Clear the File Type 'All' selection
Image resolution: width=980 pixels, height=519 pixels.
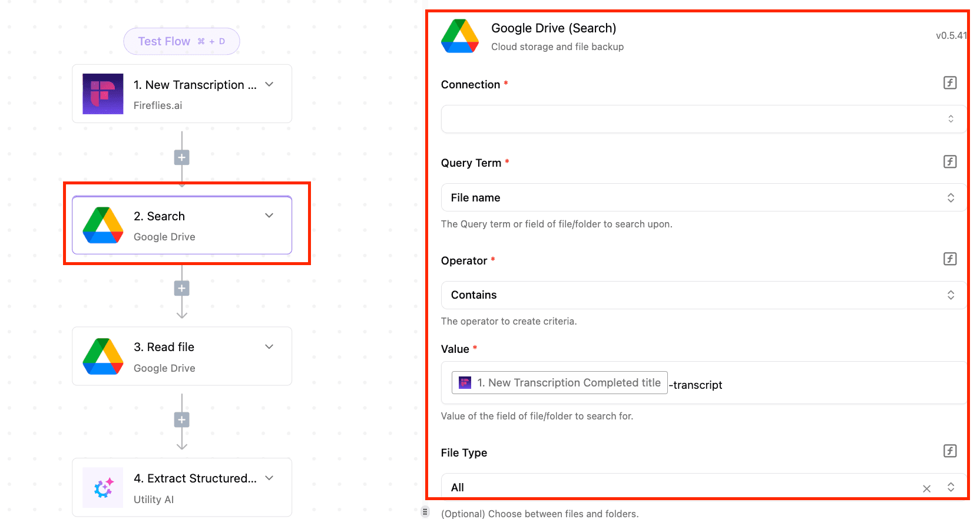926,488
